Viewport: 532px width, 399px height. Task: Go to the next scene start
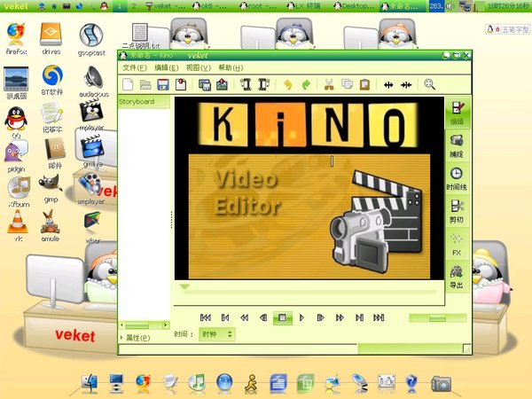pyautogui.click(x=359, y=318)
